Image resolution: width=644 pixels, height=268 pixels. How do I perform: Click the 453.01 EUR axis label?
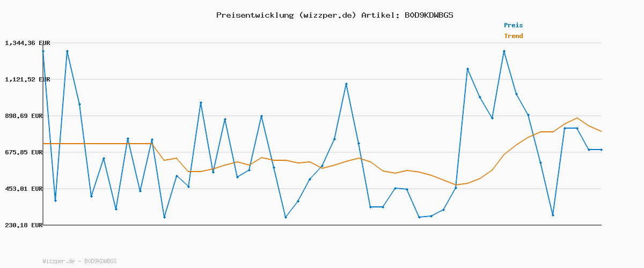click(30, 189)
